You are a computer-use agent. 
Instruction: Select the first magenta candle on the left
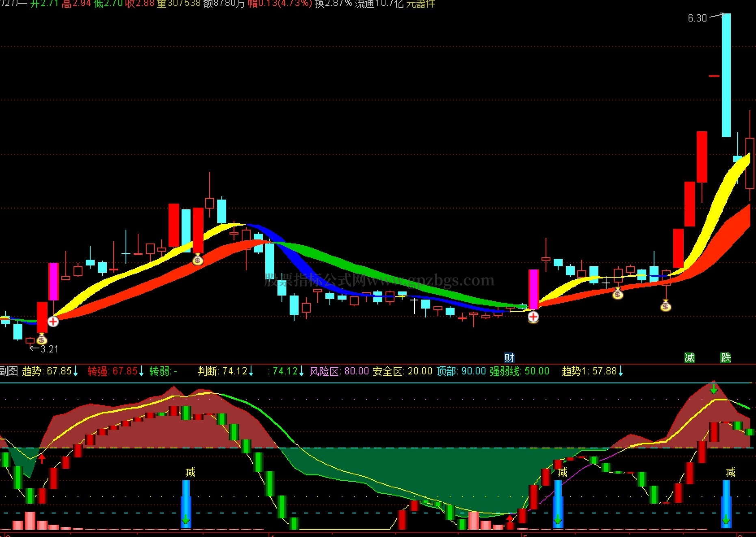coord(54,282)
